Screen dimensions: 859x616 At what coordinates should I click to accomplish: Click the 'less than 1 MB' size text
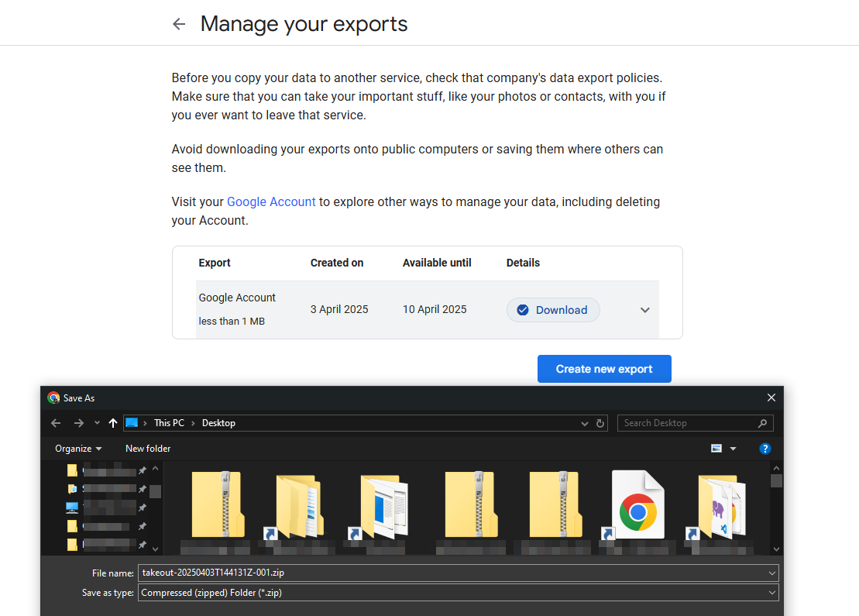coord(232,321)
